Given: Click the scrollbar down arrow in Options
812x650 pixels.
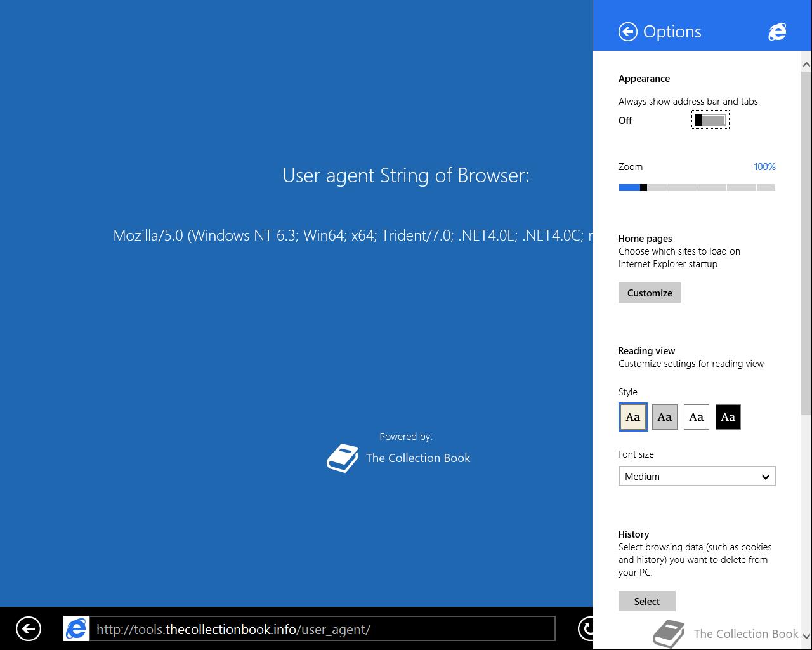Looking at the screenshot, I should point(806,636).
